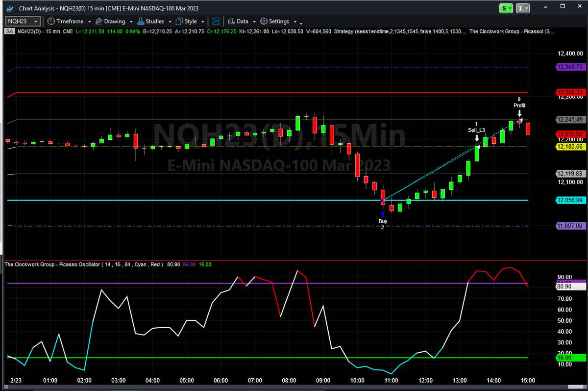The width and height of the screenshot is (588, 391).
Task: Select the Profit arrow marker
Action: 519,113
